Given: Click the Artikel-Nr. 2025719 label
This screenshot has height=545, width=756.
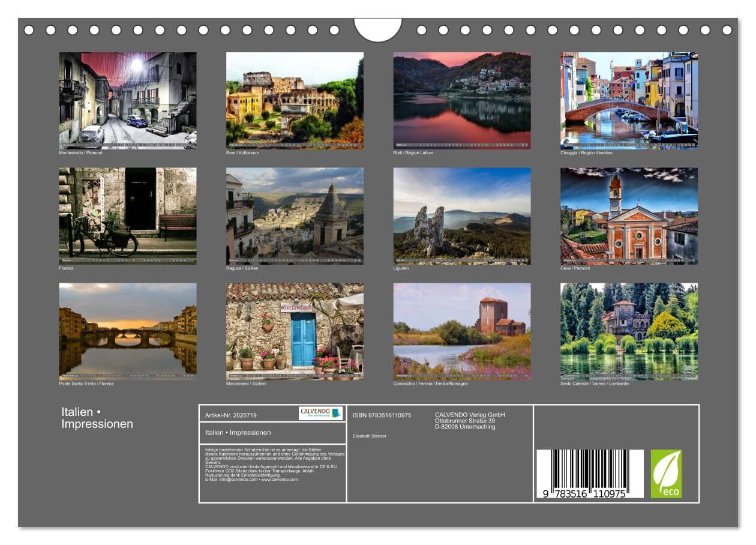Looking at the screenshot, I should pos(232,415).
